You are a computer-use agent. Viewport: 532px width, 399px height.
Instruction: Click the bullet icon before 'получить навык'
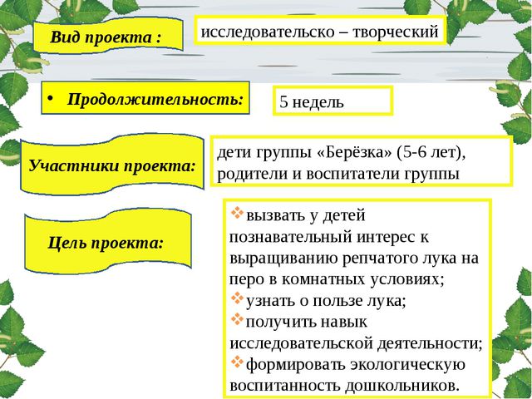[237, 319]
